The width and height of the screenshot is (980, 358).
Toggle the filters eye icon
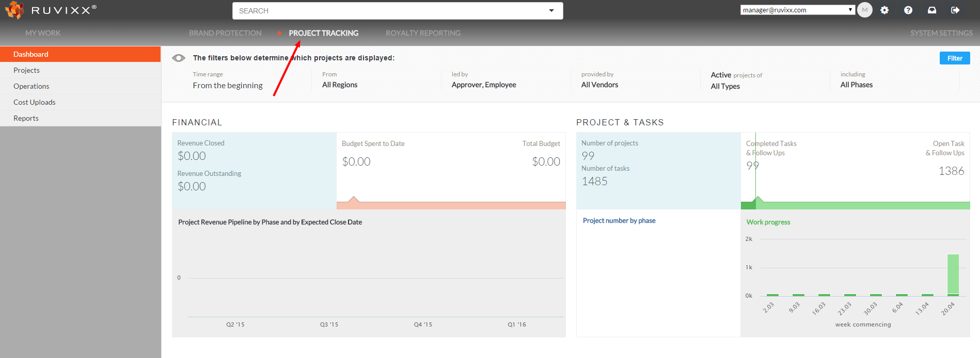pos(179,58)
